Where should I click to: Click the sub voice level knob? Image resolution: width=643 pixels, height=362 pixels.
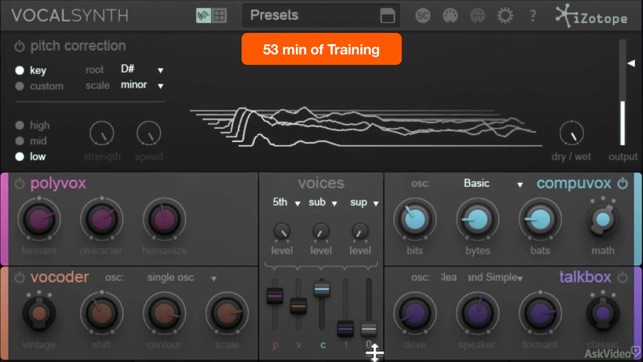321,232
